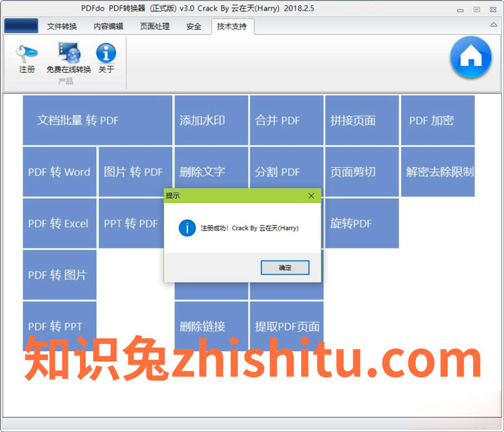This screenshot has height=432, width=504.
Task: Click the 注册 key icon
Action: [27, 53]
